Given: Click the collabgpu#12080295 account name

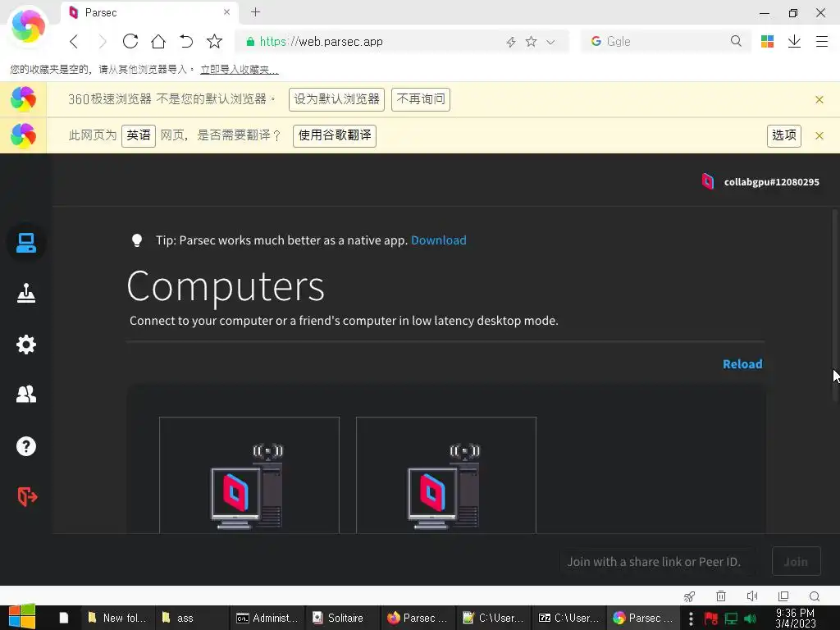Looking at the screenshot, I should 771,182.
